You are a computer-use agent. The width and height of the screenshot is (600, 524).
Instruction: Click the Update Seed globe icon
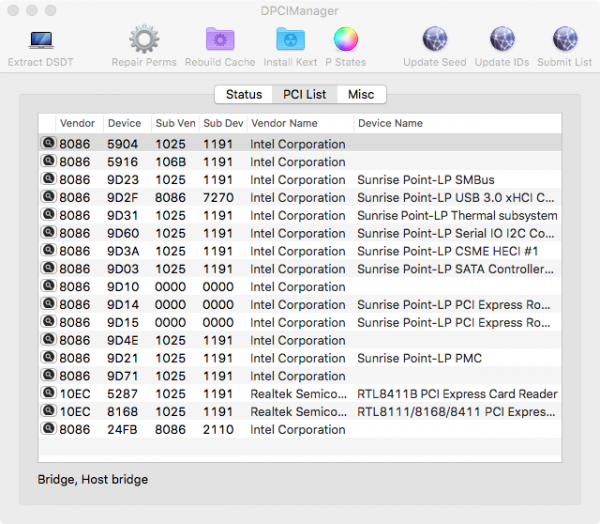(434, 41)
